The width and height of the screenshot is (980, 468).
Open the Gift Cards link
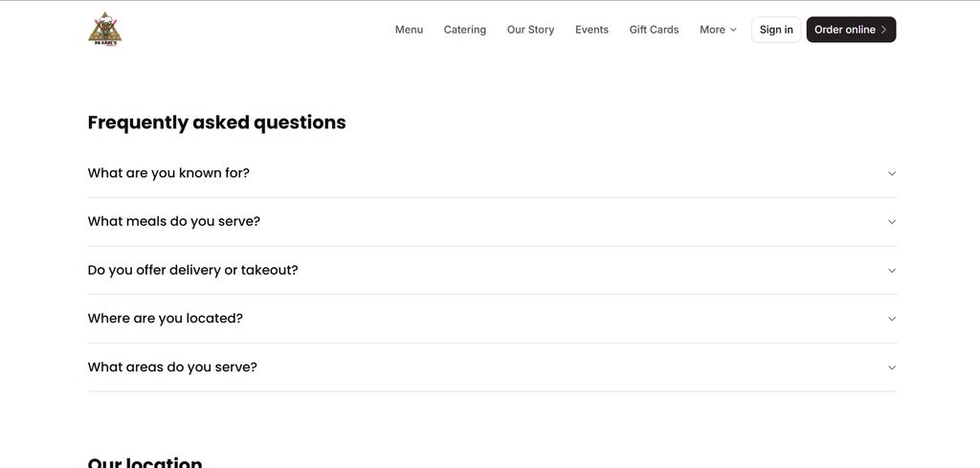654,30
